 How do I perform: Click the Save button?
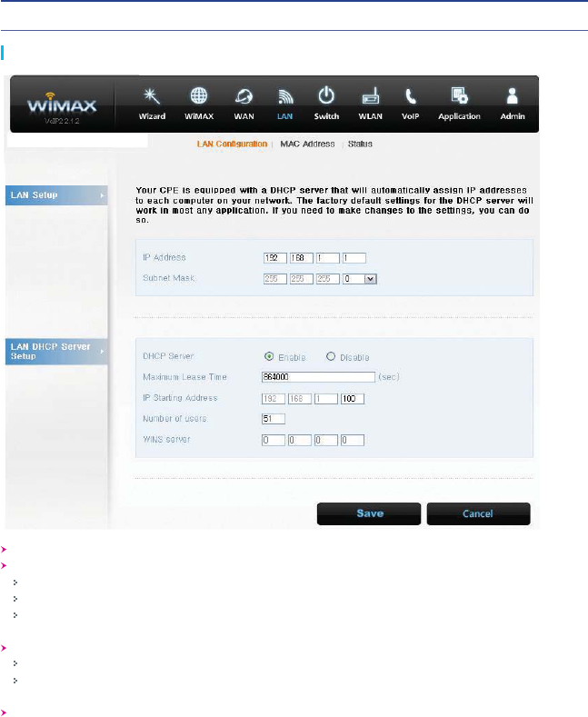(369, 513)
